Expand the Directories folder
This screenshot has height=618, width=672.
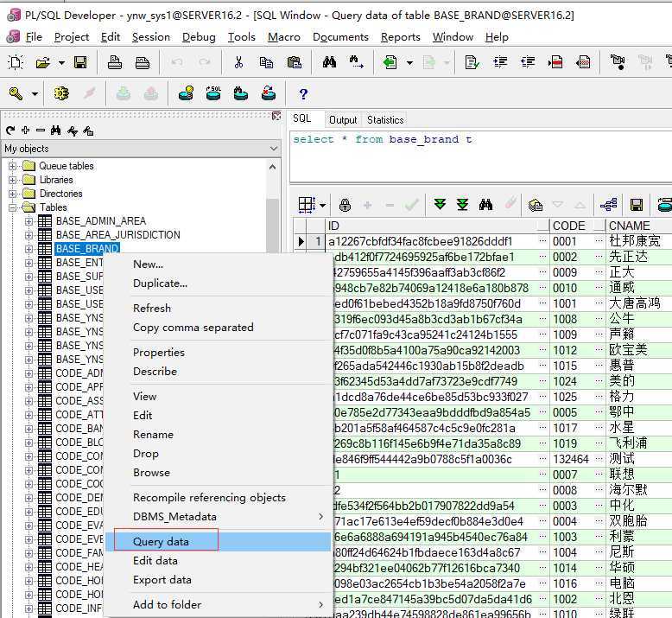12,194
